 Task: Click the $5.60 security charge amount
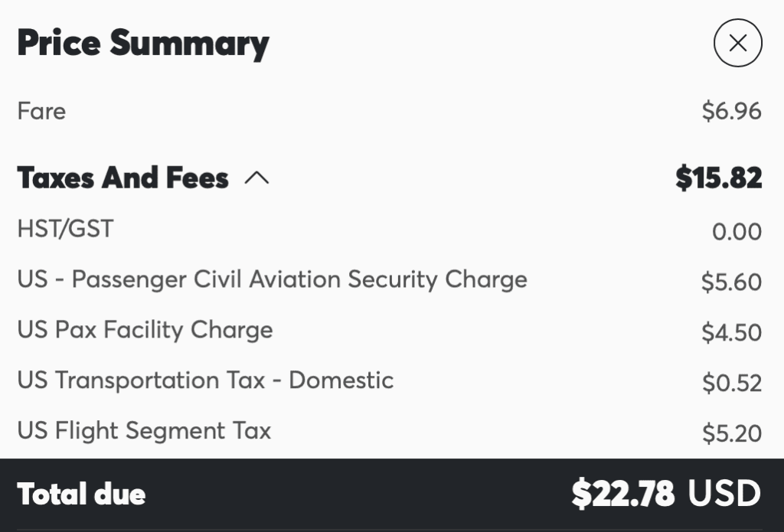point(731,282)
